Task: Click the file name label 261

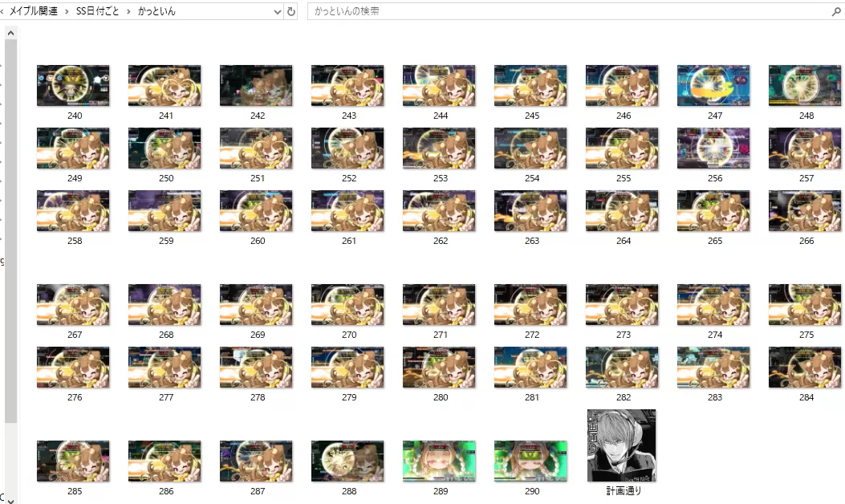Action: tap(349, 241)
